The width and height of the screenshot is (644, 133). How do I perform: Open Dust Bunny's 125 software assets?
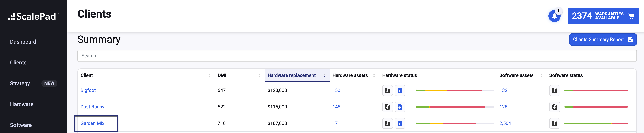[503, 107]
